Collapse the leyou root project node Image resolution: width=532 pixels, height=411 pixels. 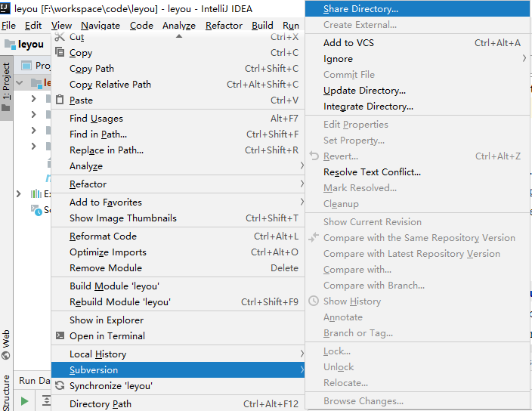point(20,83)
